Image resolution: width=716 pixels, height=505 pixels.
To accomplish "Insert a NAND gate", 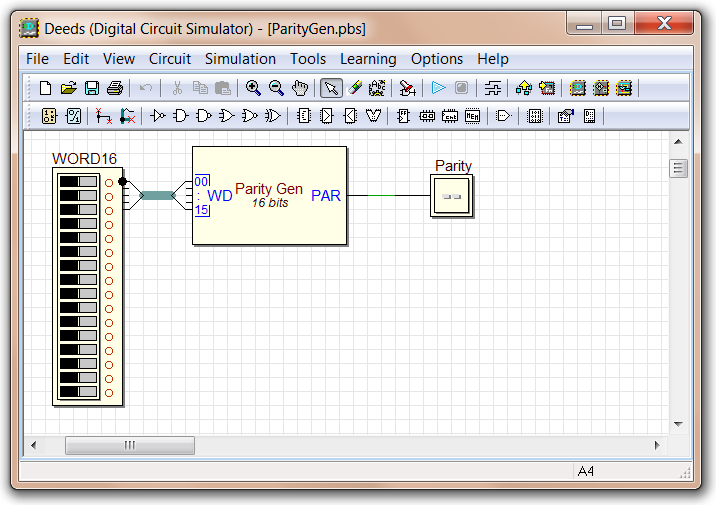I will point(204,116).
